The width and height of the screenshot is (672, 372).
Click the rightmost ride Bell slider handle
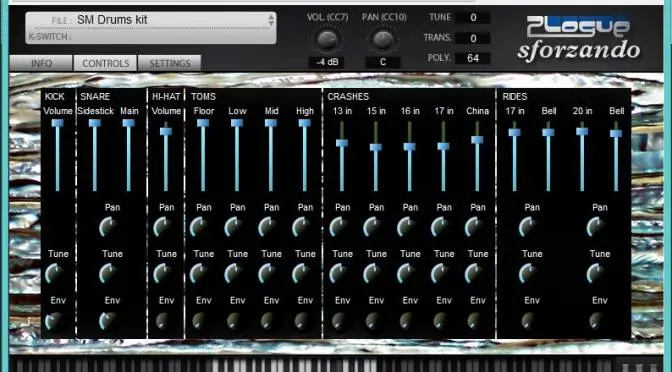coord(616,133)
